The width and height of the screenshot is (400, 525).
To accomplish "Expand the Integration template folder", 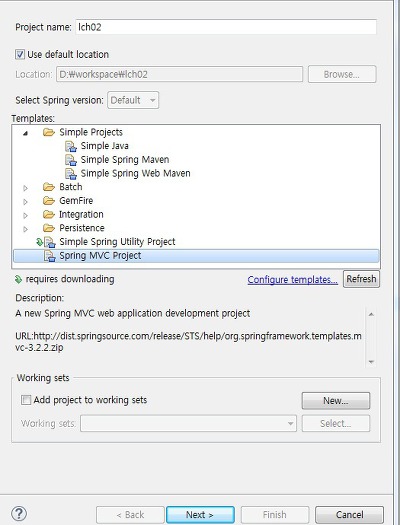I will click(25, 215).
